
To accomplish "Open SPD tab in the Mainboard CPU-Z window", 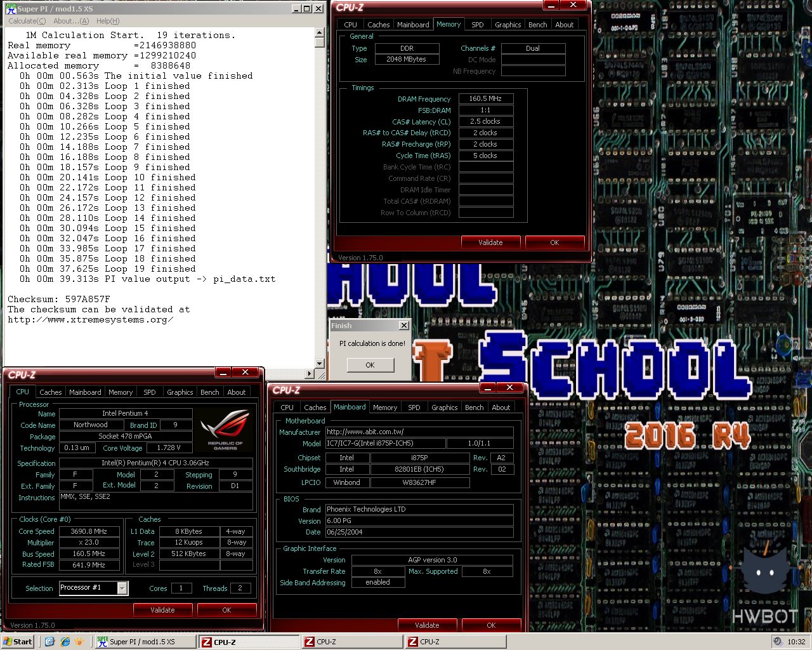I will [x=414, y=408].
